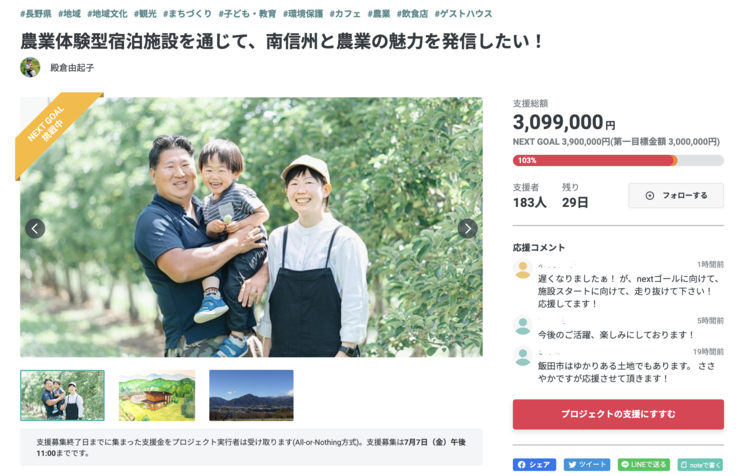Show the previous slide with left arrow

tap(35, 229)
